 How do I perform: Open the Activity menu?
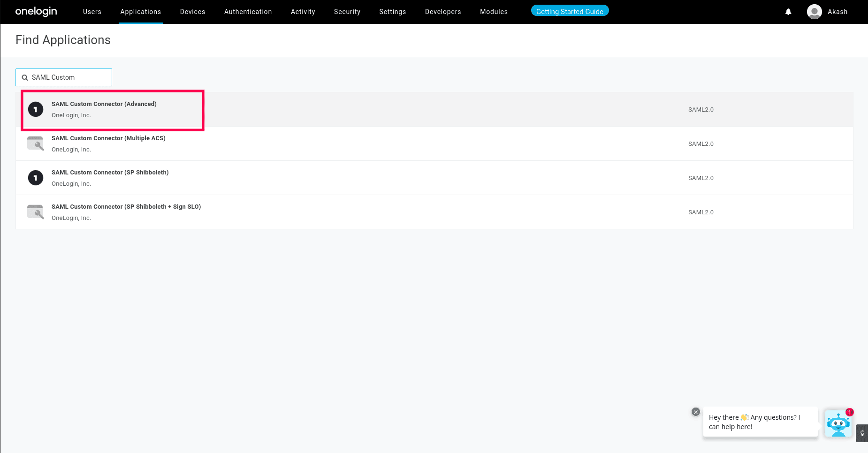(x=303, y=12)
